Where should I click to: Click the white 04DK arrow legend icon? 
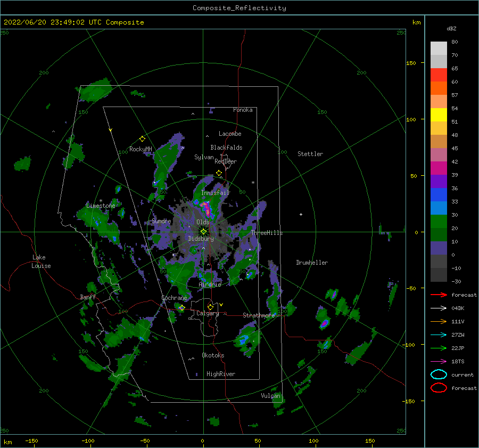[439, 308]
